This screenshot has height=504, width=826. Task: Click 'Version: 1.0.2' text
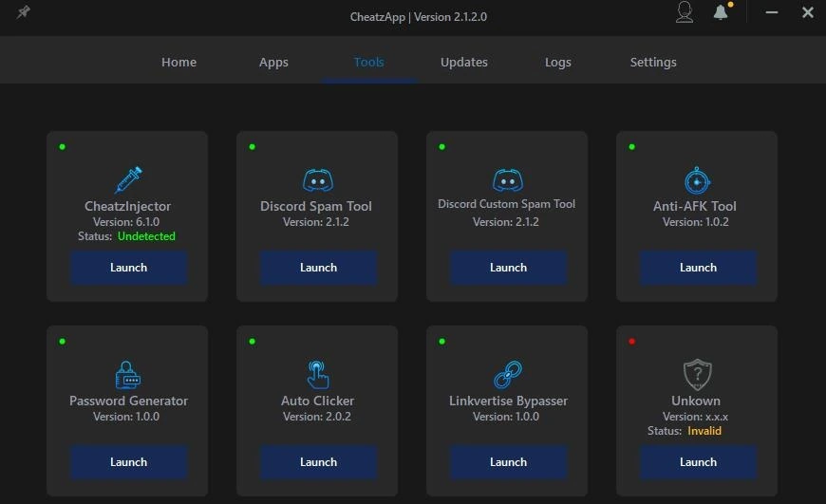[x=695, y=222]
